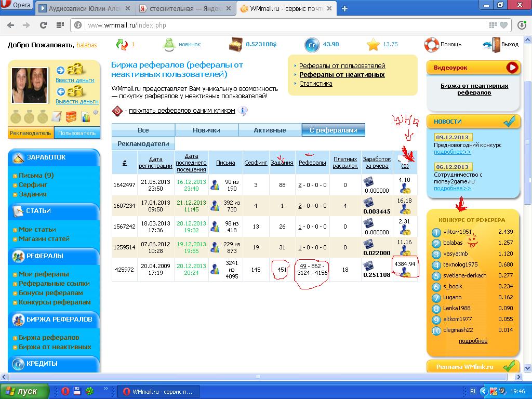Play the Видеоурок red play button
The width and height of the screenshot is (532, 399).
[x=512, y=67]
